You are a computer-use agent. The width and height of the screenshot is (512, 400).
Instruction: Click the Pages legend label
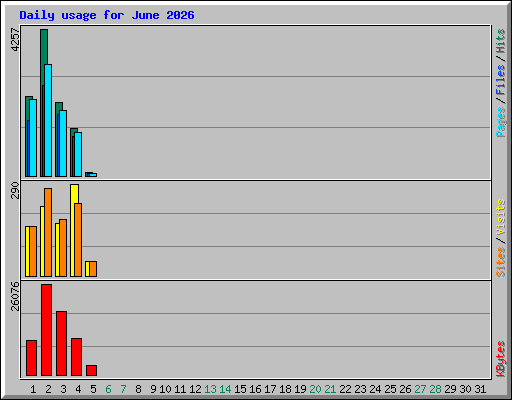tap(500, 122)
